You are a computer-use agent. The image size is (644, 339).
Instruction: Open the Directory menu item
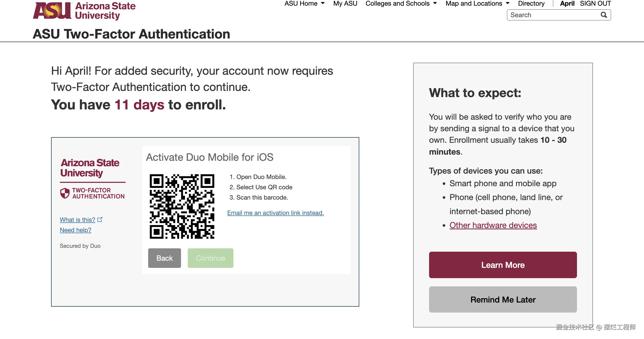[x=531, y=3]
